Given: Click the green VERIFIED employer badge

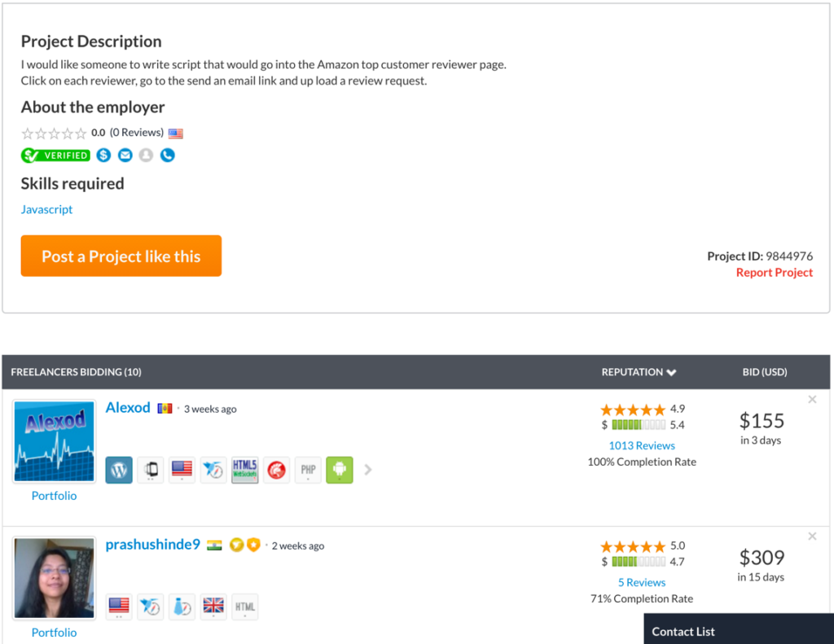Looking at the screenshot, I should pos(55,156).
